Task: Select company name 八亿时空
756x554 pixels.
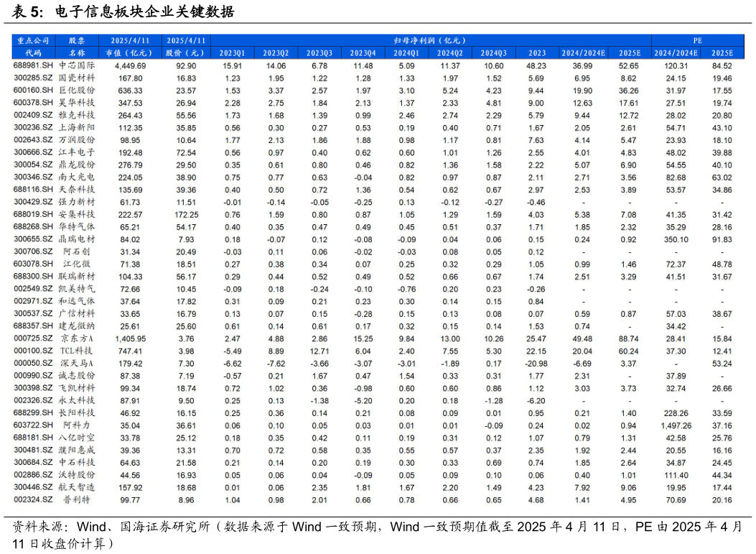Action: (77, 438)
